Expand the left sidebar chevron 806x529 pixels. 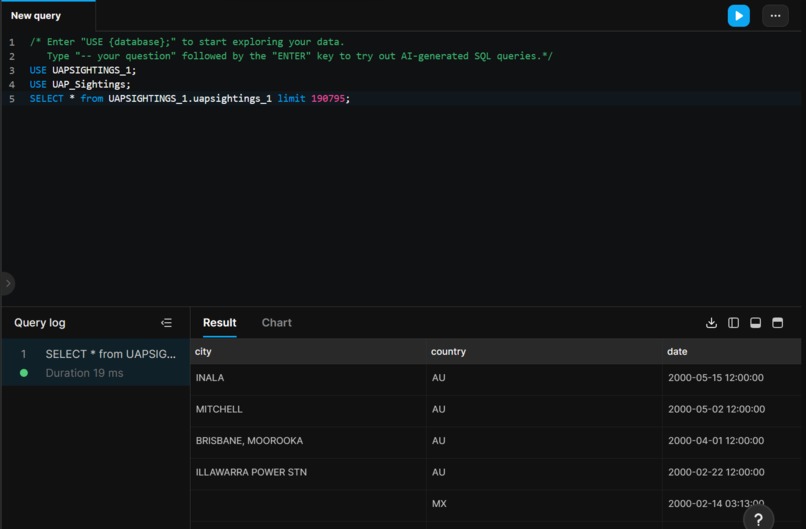click(8, 283)
